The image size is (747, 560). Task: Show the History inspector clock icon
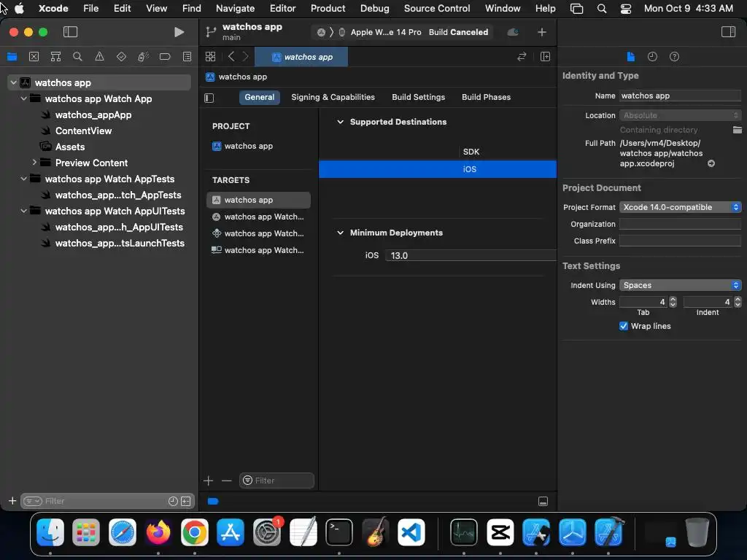pos(652,57)
